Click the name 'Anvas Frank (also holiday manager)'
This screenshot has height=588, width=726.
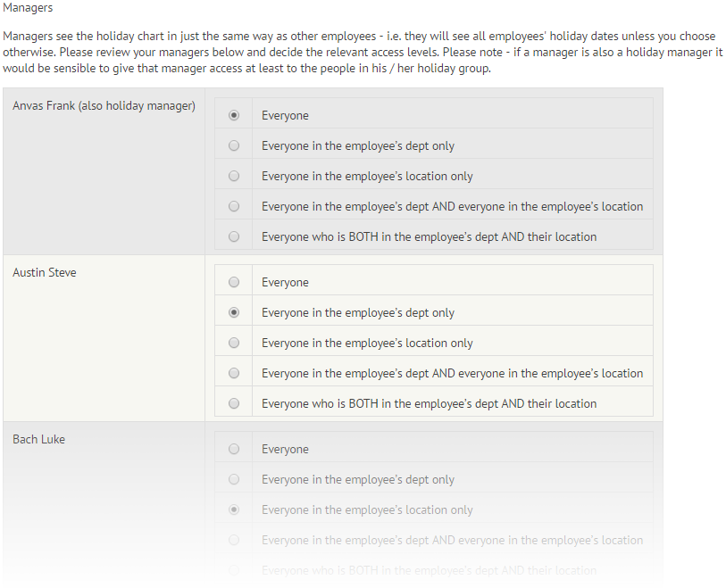(x=104, y=106)
